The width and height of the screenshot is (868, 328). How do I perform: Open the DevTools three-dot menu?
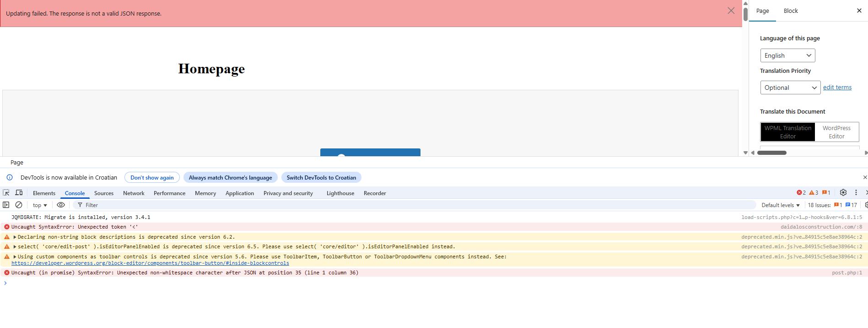856,192
